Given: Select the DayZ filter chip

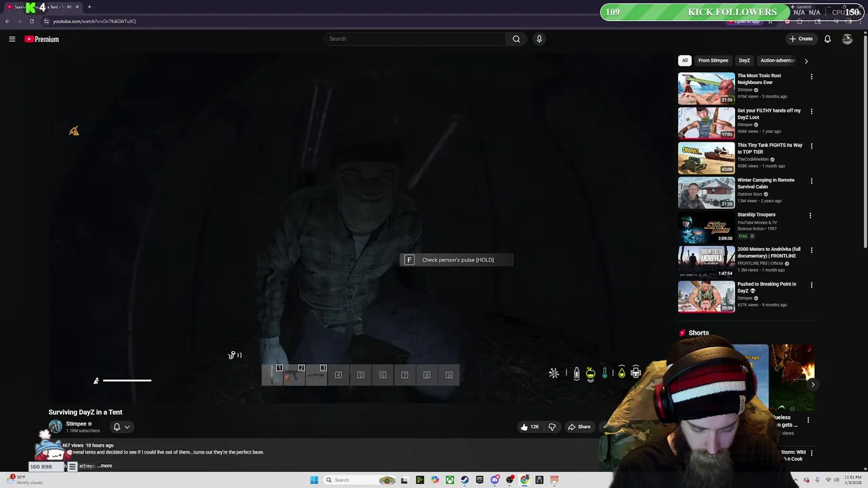Looking at the screenshot, I should 745,60.
